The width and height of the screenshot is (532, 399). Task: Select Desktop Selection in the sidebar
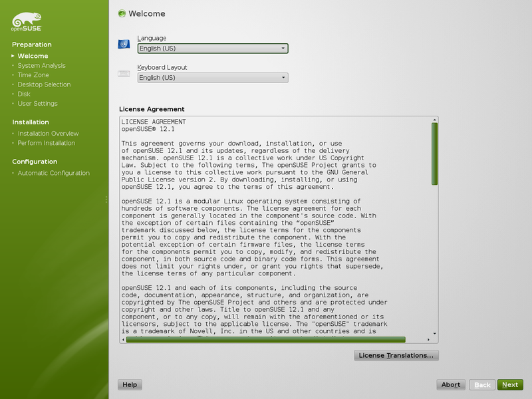point(44,84)
